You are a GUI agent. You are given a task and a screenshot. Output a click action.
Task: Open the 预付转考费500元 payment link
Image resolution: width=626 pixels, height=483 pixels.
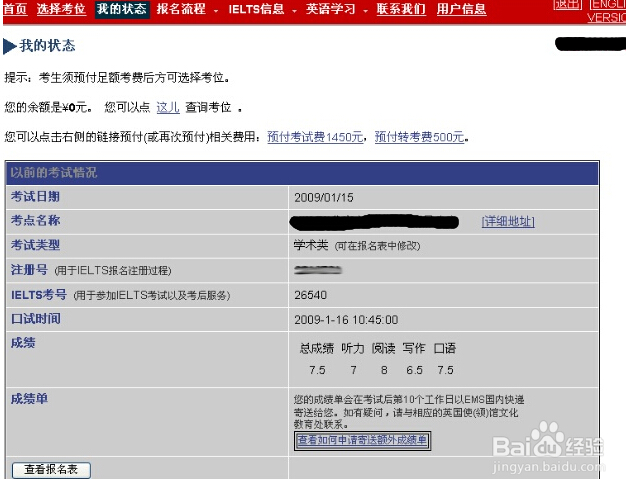point(420,137)
